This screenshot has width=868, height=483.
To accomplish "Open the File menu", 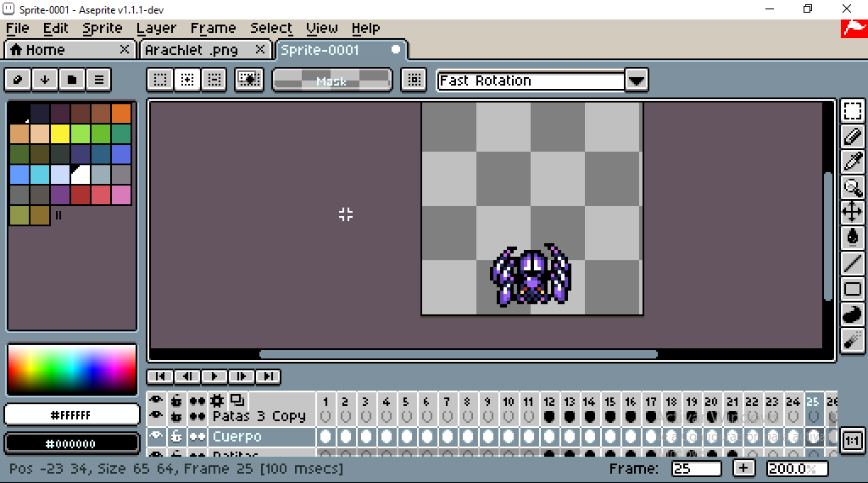I will coord(17,28).
